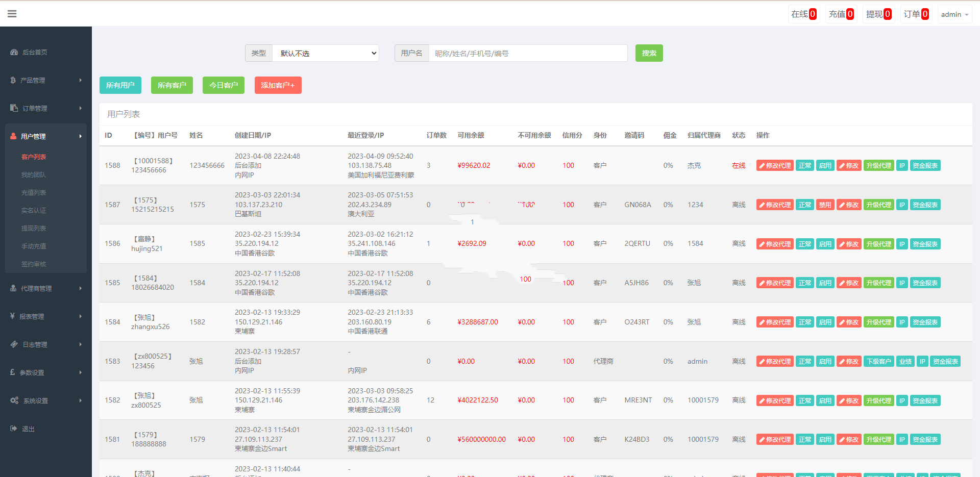The image size is (980, 477).
Task: Toggle 禁用 status for user 1587
Action: coord(825,205)
